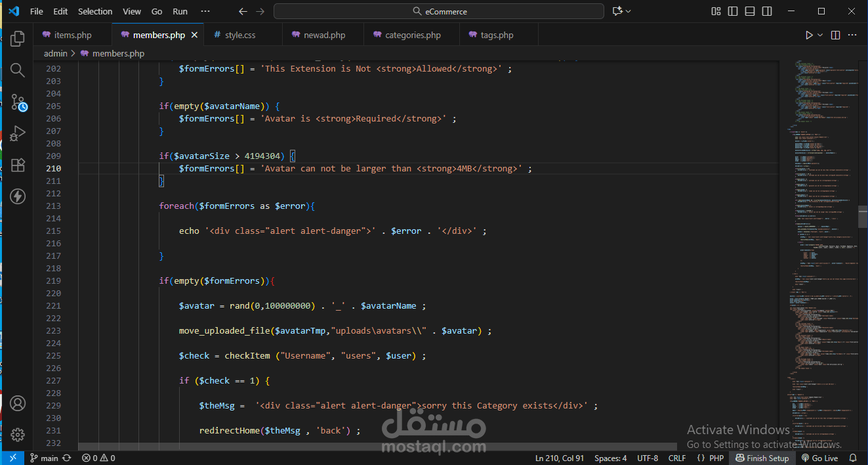Run the PHP file with play icon
This screenshot has width=868, height=465.
pos(809,35)
